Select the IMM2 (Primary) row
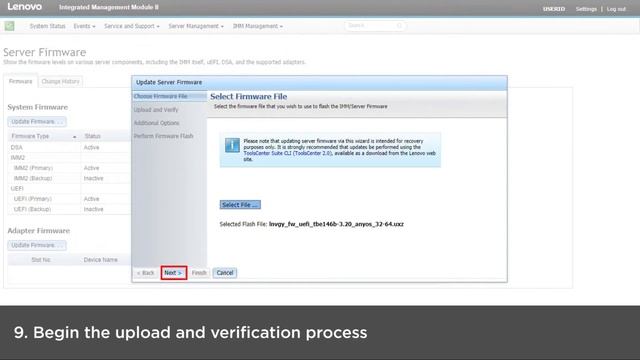640x360 pixels. point(69,168)
